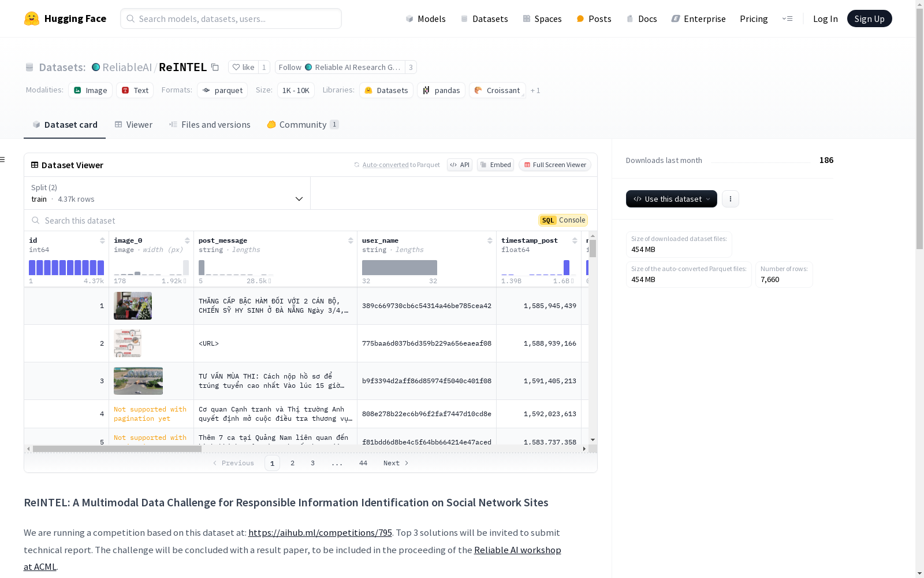Select the Text modality tag
Image resolution: width=924 pixels, height=578 pixels.
(x=135, y=90)
